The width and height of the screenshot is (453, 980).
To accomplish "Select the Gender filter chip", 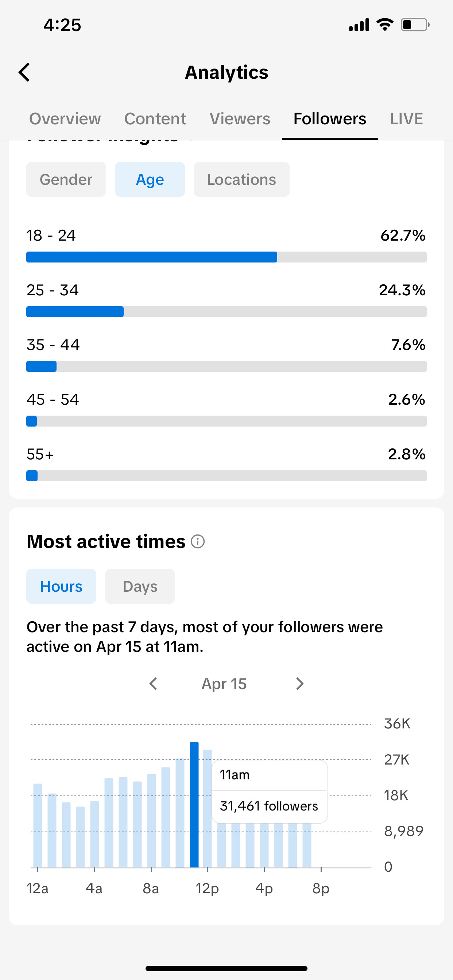I will pyautogui.click(x=66, y=179).
